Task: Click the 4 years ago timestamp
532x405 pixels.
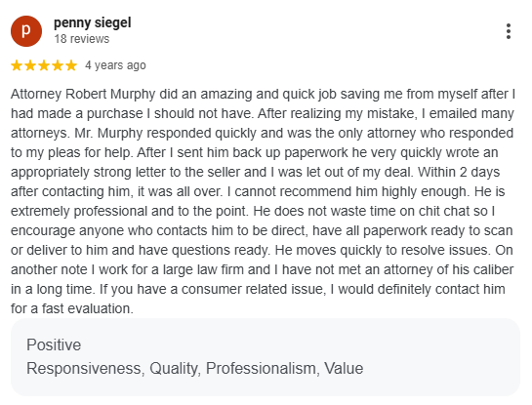Action: click(115, 65)
